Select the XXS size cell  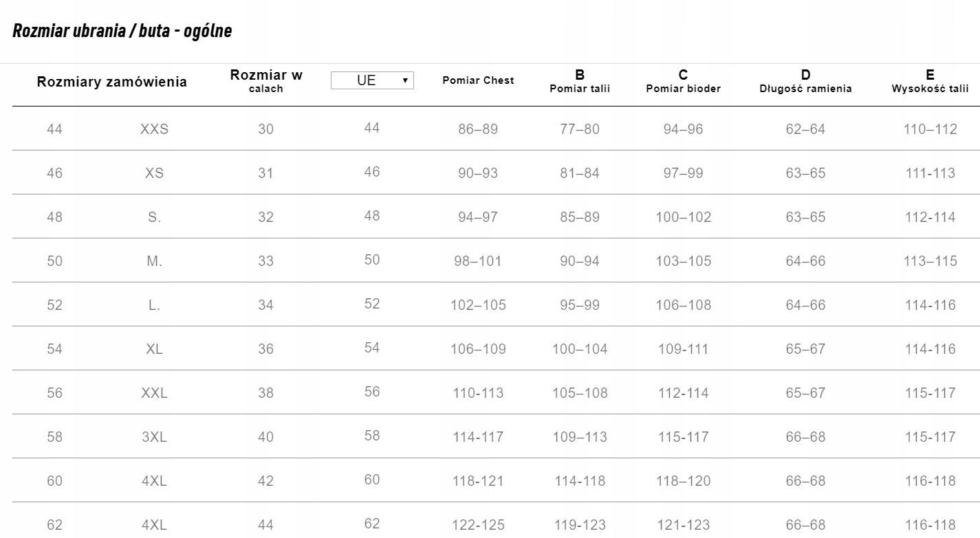[x=154, y=128]
